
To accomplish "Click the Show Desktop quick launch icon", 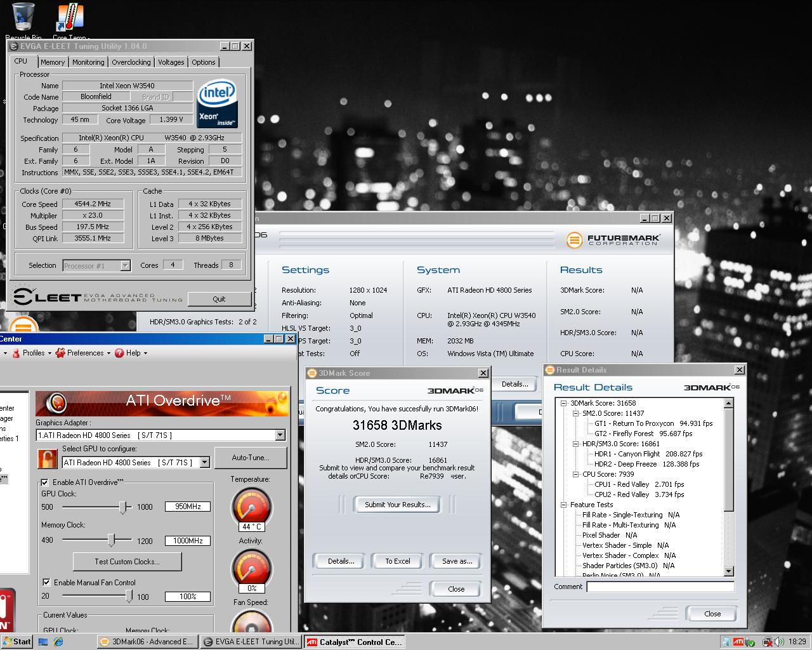I will (x=43, y=642).
